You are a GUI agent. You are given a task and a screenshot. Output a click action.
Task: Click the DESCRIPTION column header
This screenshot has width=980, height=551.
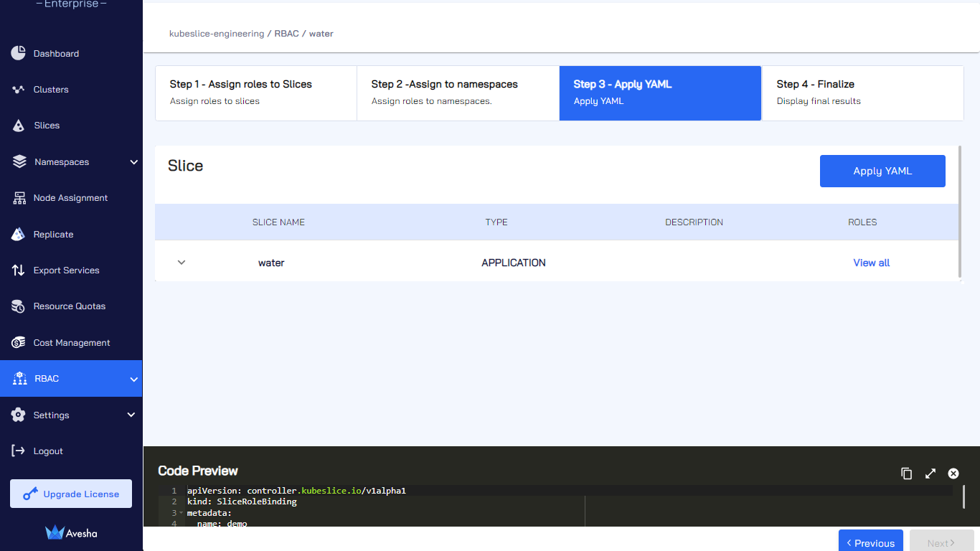[694, 222]
